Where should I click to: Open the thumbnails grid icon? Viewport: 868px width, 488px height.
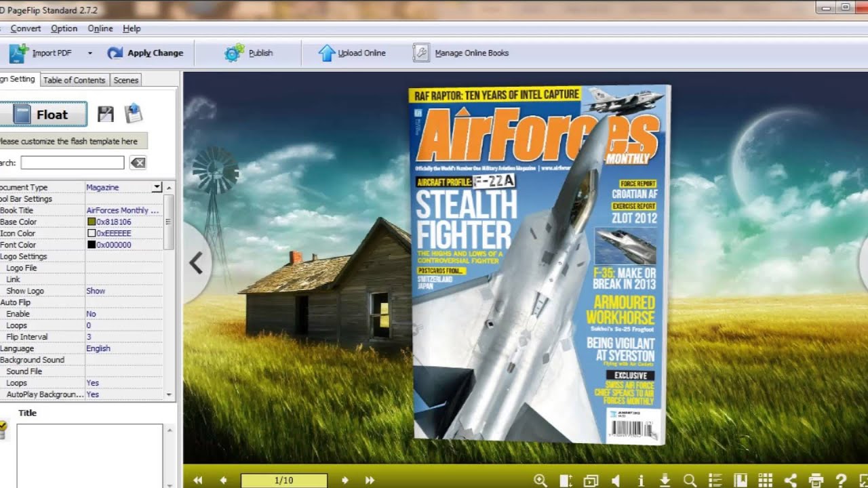[766, 481]
